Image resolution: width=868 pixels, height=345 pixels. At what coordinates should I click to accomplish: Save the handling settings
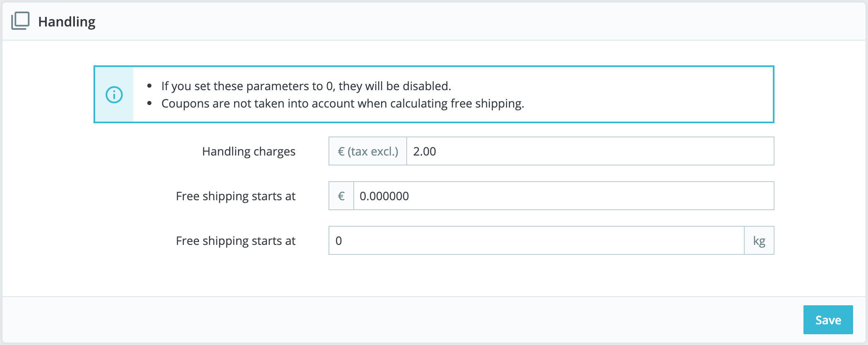[828, 320]
